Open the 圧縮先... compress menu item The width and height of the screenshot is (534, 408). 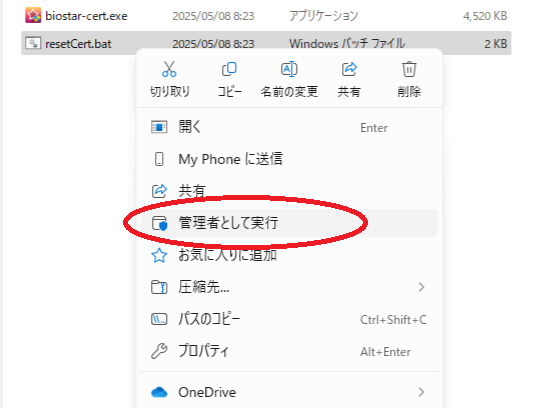point(289,287)
